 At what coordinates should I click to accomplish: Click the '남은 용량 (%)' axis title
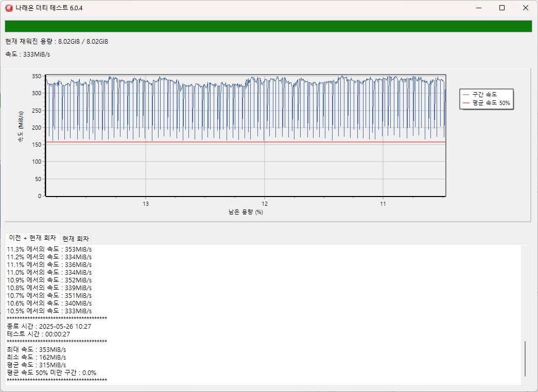[246, 212]
